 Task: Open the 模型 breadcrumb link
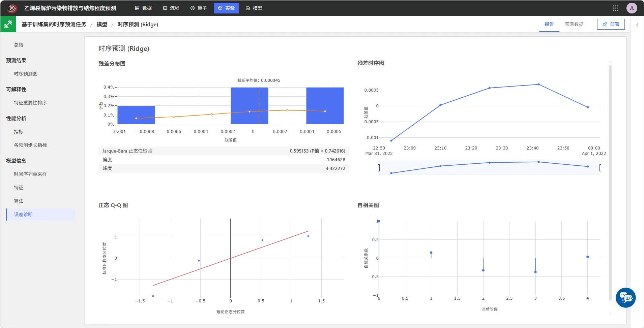pos(102,24)
